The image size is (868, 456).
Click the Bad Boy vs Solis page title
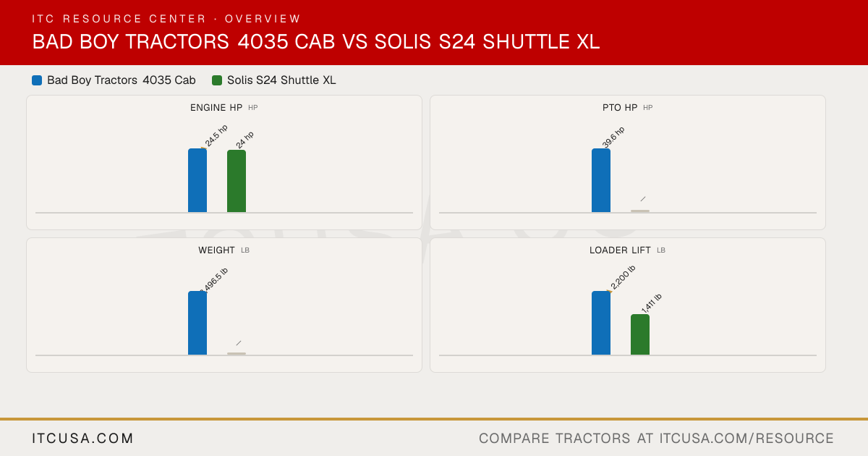(316, 42)
